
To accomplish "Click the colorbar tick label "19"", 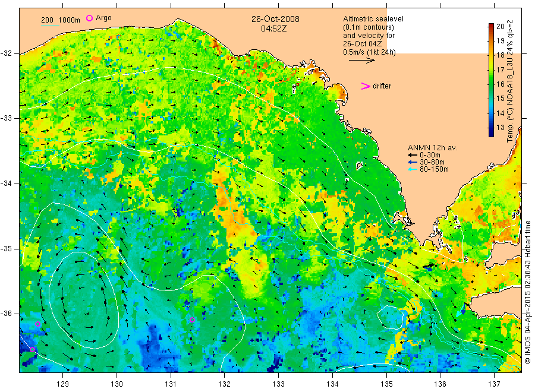I will (501, 41).
